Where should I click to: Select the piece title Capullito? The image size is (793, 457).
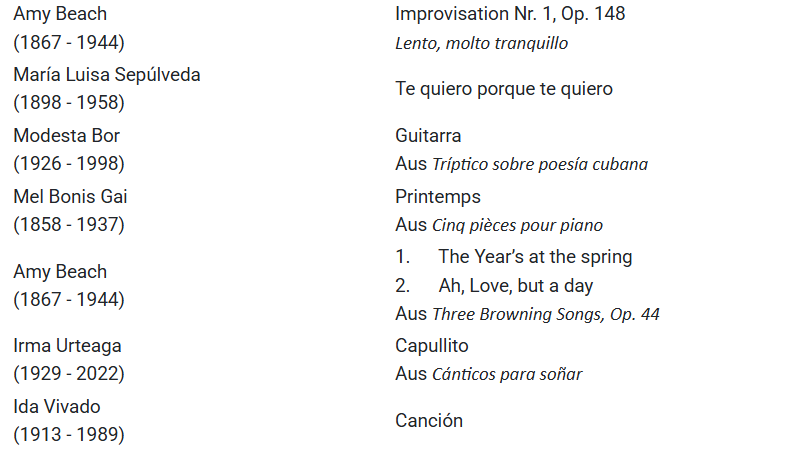click(x=431, y=346)
